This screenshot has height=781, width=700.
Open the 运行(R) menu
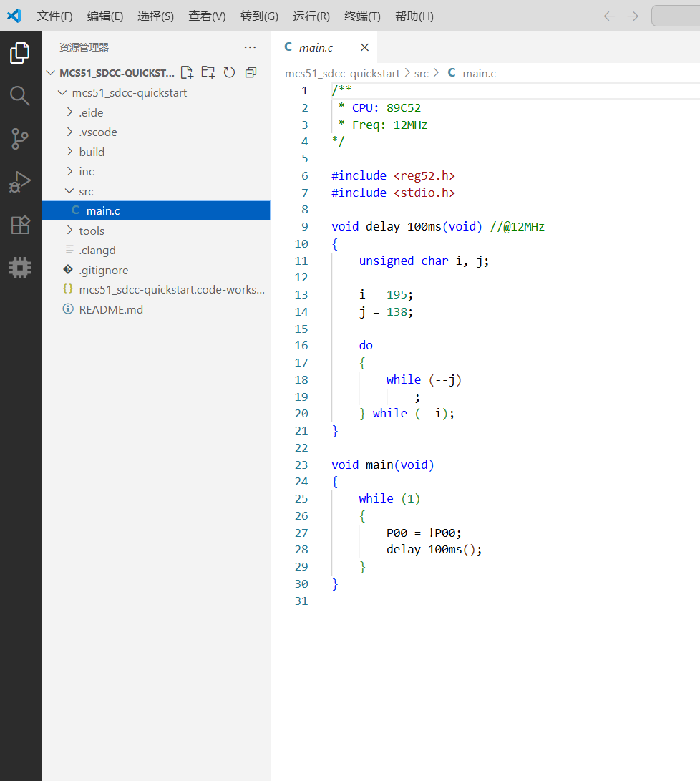pyautogui.click(x=311, y=16)
